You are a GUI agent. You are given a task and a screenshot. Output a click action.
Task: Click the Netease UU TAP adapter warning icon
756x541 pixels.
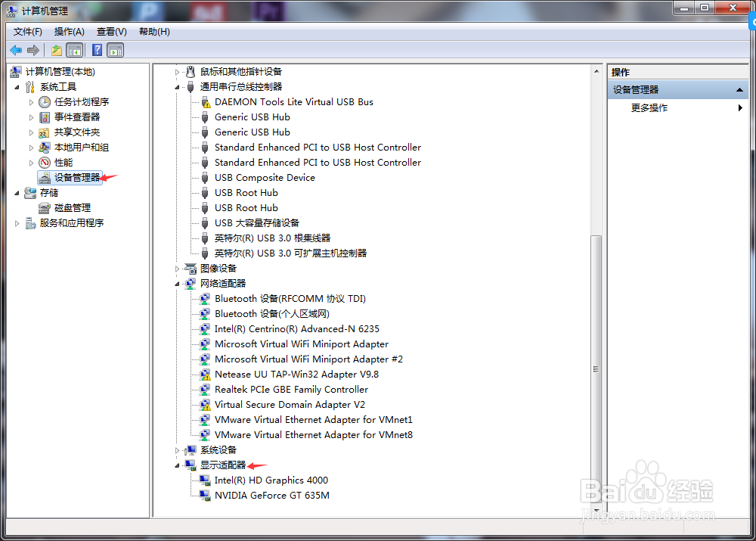point(206,375)
